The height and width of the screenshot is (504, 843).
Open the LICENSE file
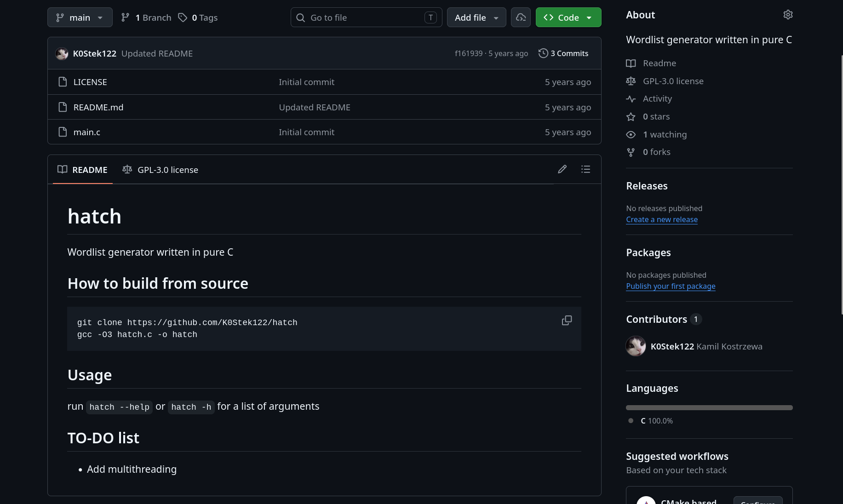pyautogui.click(x=90, y=82)
